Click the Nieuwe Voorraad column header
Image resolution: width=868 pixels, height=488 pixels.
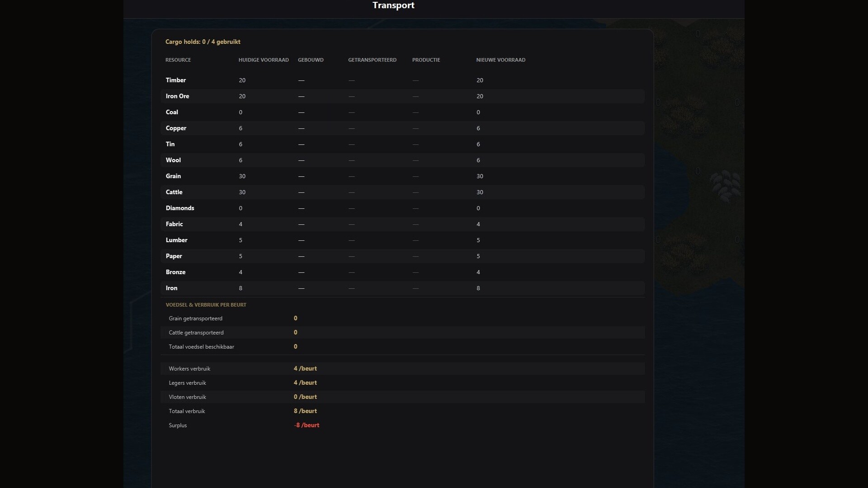pyautogui.click(x=500, y=60)
